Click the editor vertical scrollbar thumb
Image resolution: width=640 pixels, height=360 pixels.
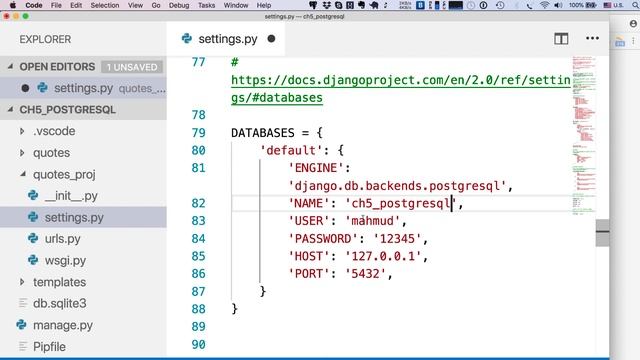click(x=602, y=233)
